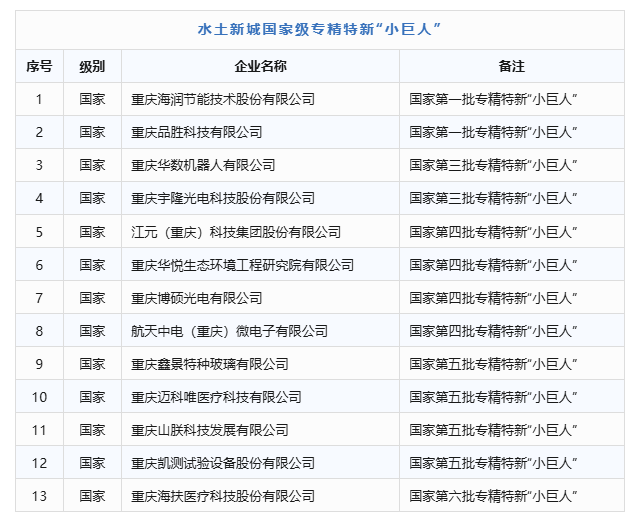Click company 重庆海润节能技术股份有限公司
639x521 pixels.
223,99
